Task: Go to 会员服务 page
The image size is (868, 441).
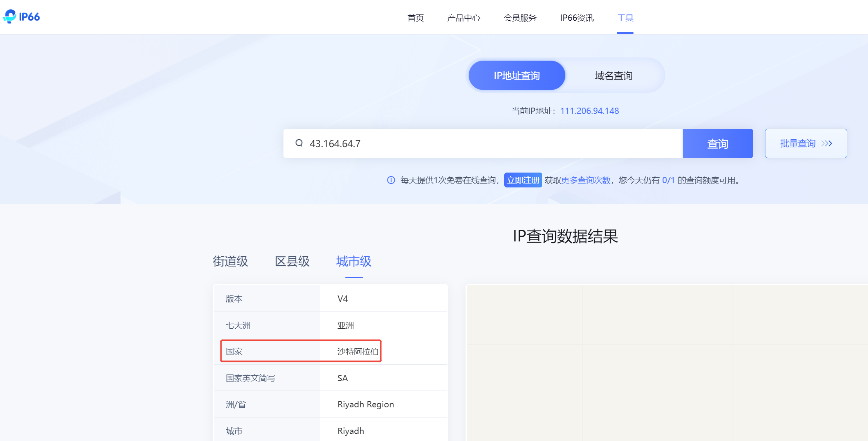Action: pos(520,18)
